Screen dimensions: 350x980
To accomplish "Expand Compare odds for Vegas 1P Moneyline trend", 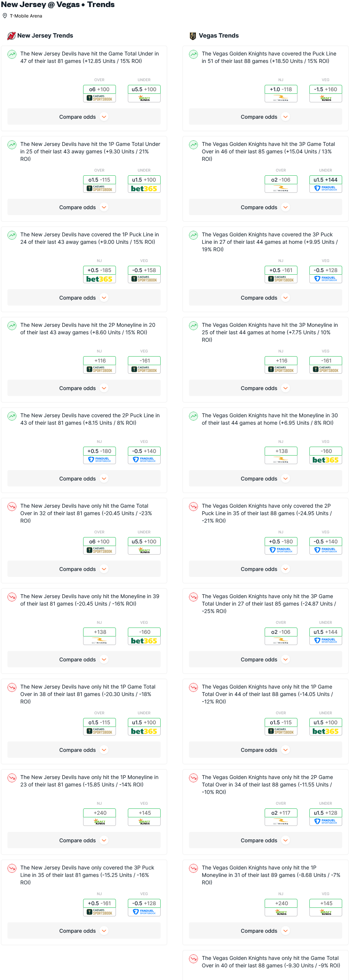I will [265, 930].
